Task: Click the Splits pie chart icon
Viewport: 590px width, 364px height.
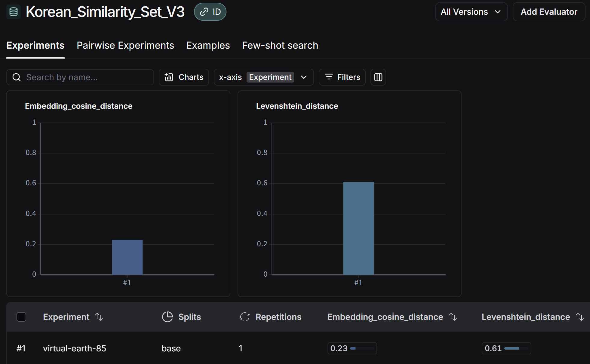Action: (x=167, y=317)
